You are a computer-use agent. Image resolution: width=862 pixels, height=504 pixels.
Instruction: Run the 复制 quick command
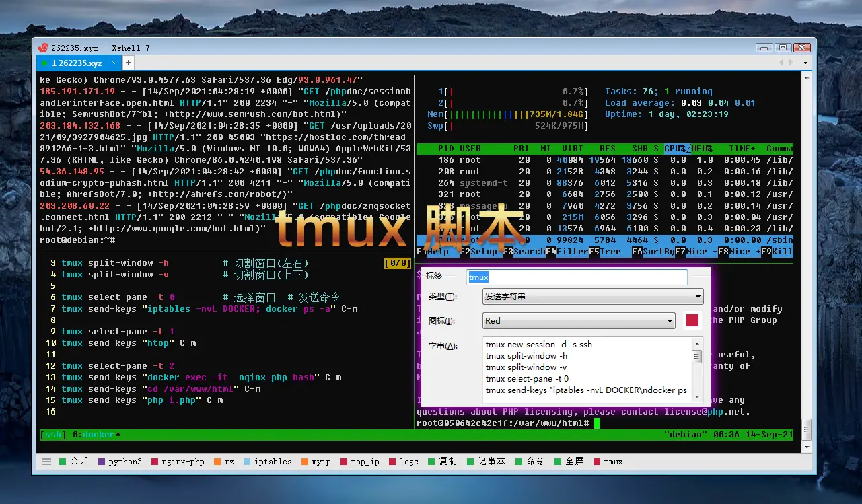coord(443,462)
